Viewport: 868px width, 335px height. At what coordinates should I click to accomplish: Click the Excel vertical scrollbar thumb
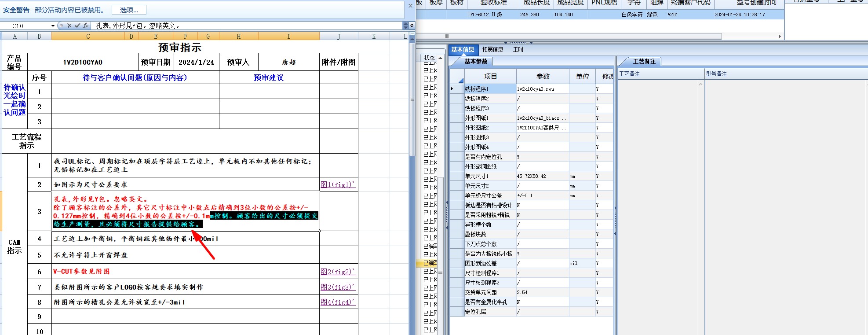tap(412, 99)
